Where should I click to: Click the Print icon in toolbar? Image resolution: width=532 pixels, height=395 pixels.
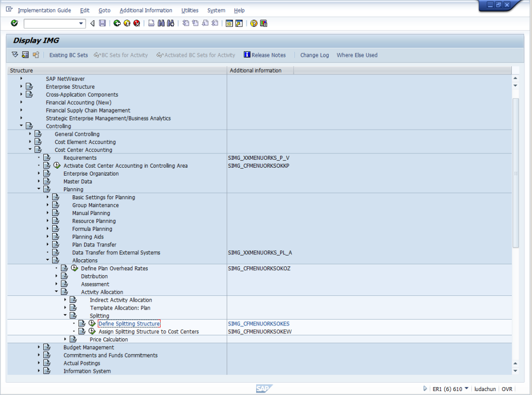[x=151, y=23]
